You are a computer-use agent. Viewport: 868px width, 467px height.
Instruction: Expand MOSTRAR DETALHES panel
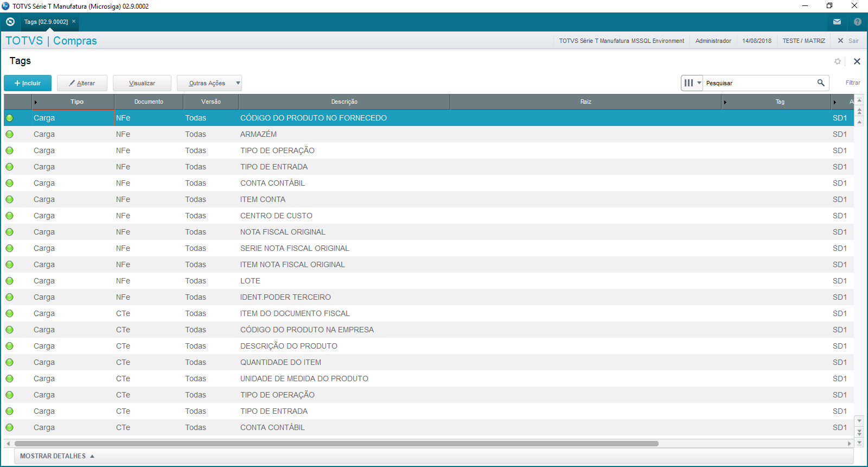[57, 456]
